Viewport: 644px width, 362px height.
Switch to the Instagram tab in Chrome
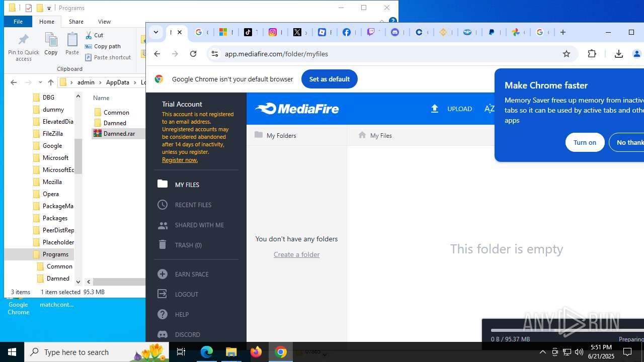[x=273, y=32]
